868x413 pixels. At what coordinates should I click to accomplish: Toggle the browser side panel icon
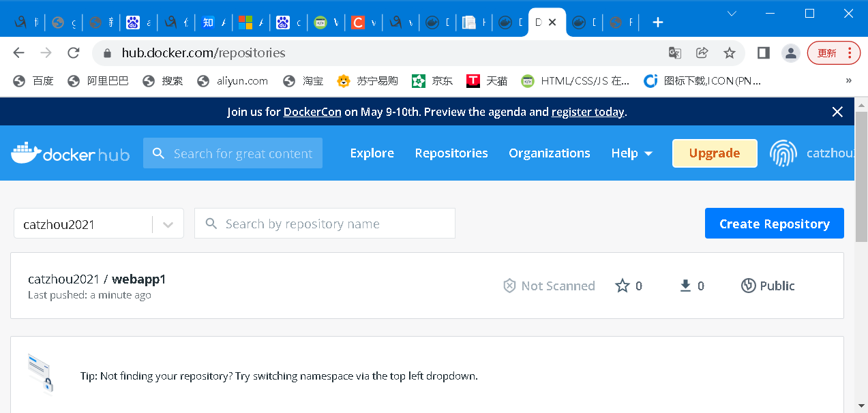coord(764,53)
